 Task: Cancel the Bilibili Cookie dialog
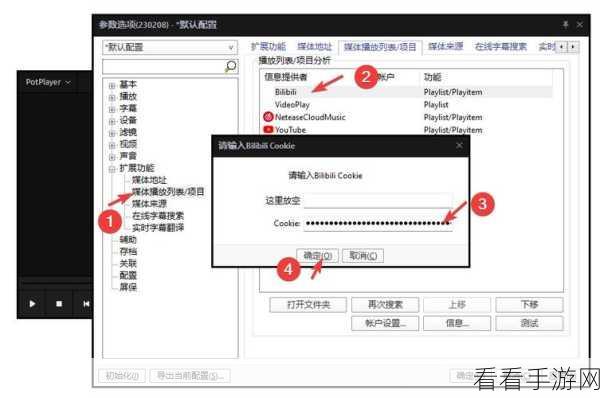363,256
